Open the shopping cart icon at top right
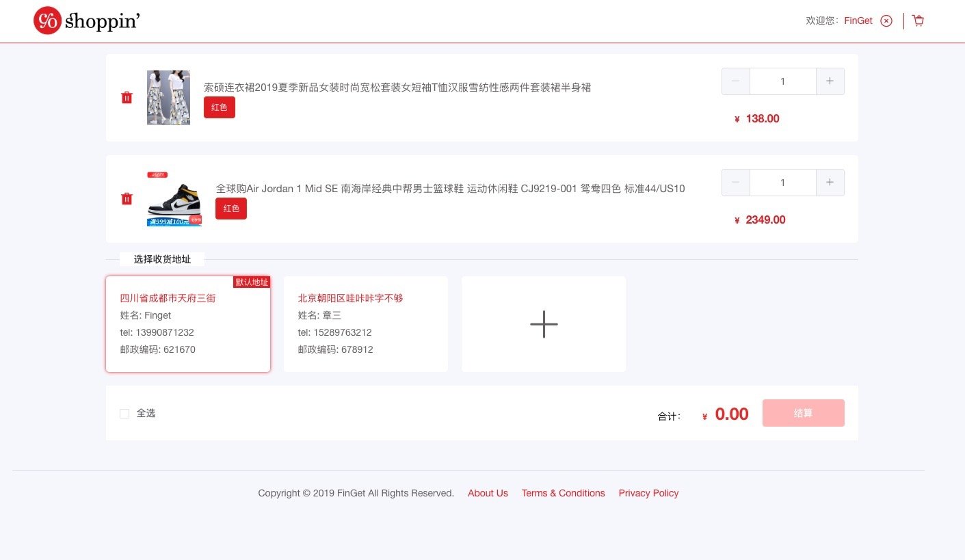Viewport: 965px width, 560px height. coord(918,21)
